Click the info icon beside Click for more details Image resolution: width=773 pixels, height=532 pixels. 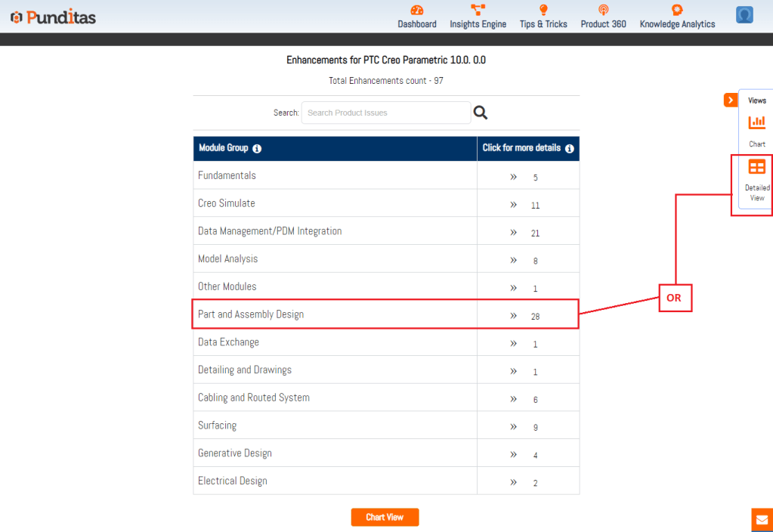point(570,149)
